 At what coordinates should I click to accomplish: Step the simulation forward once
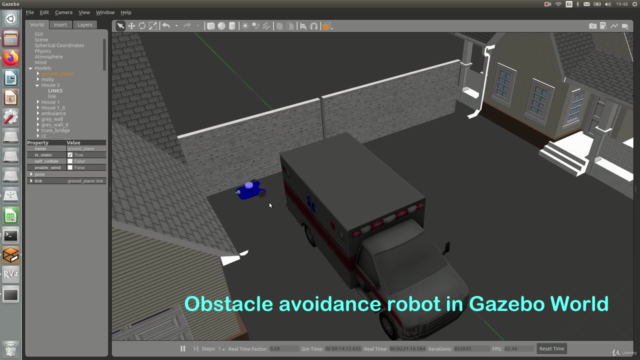coord(196,349)
